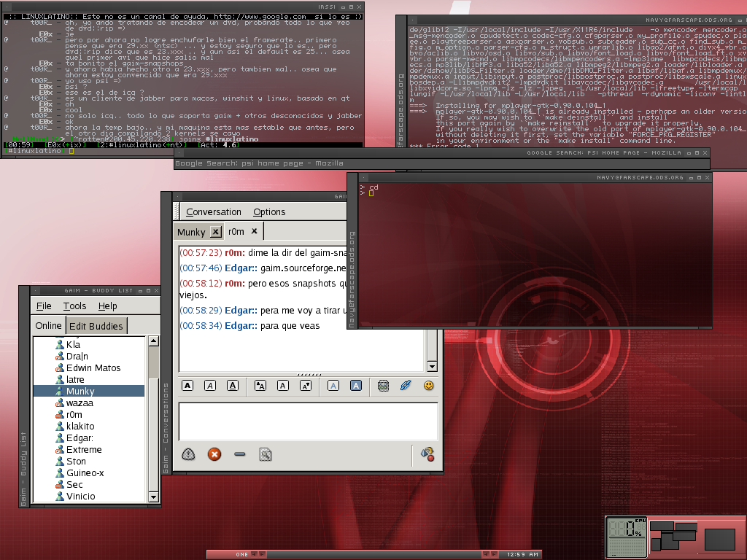The width and height of the screenshot is (747, 560).
Task: Click the larger font size icon
Action: pos(260,386)
